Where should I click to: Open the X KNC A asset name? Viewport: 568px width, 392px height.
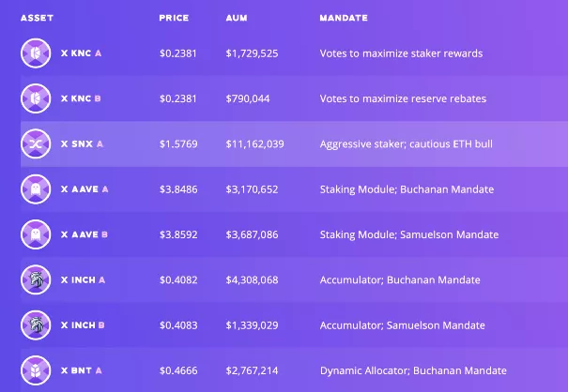(80, 53)
